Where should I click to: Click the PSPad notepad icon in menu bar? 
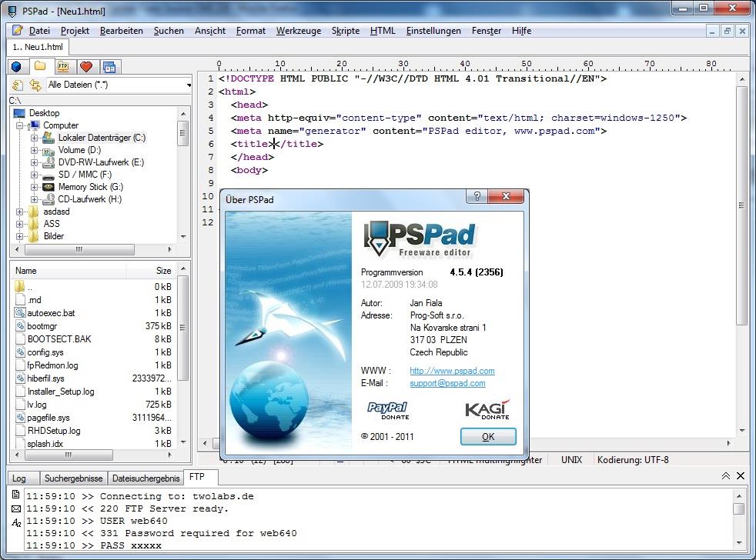(18, 30)
